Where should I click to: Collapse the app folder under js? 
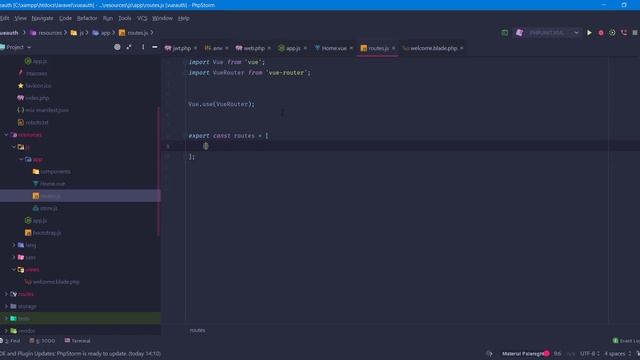[21, 159]
